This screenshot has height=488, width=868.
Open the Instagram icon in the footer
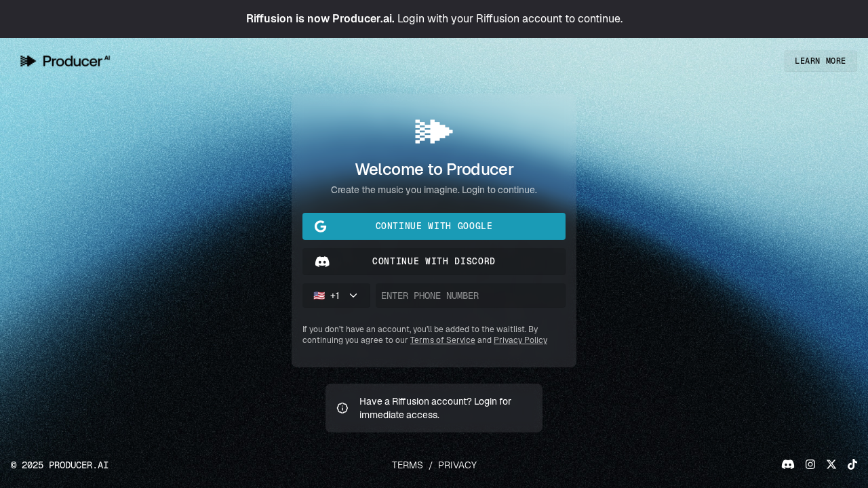tap(810, 464)
